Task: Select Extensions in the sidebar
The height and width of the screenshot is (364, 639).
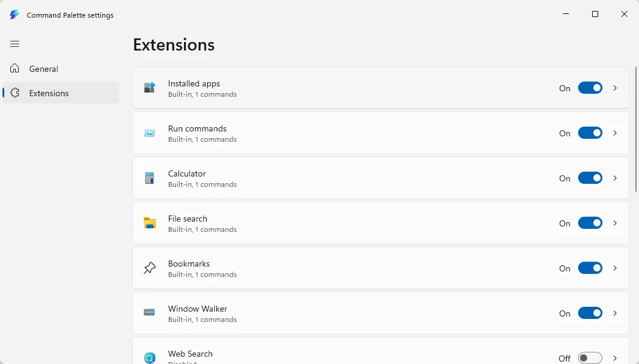Action: point(49,93)
